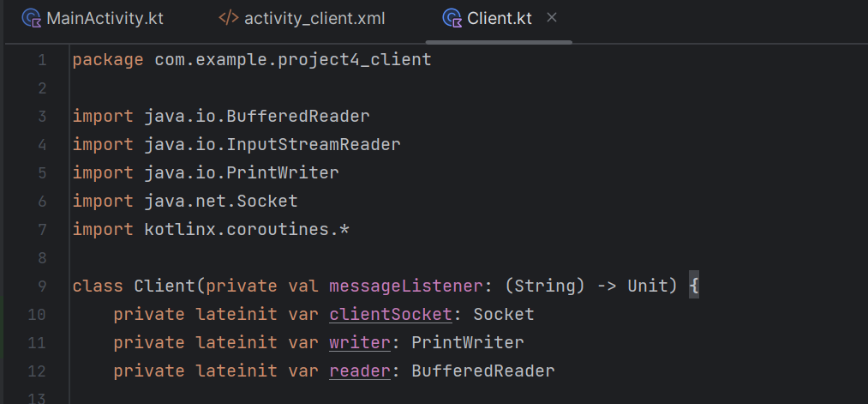Open the activity_client.xml tab
This screenshot has width=868, height=404.
point(317,18)
